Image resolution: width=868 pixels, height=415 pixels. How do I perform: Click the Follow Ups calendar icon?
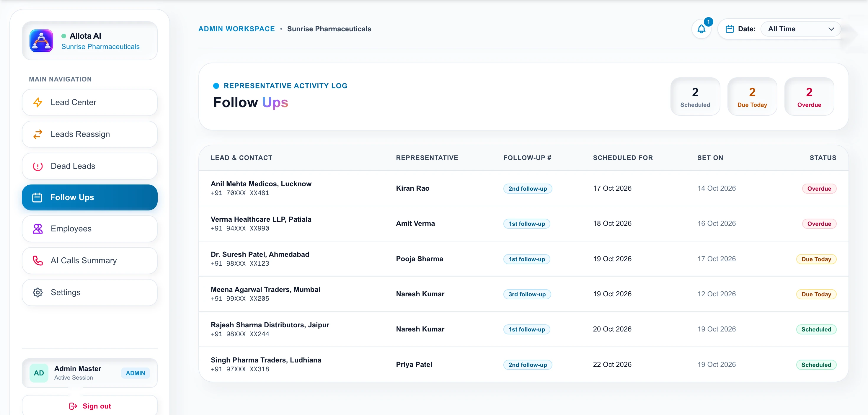pyautogui.click(x=37, y=197)
